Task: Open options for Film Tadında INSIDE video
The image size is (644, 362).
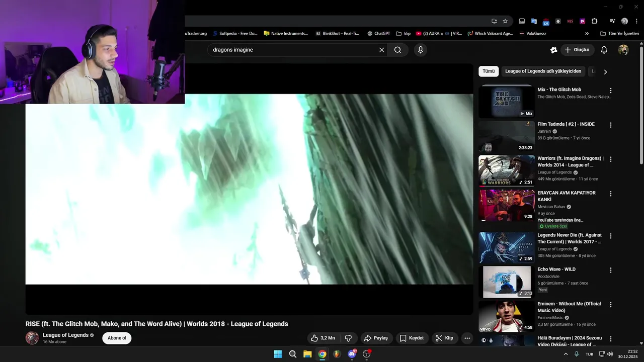Action: 611,125
